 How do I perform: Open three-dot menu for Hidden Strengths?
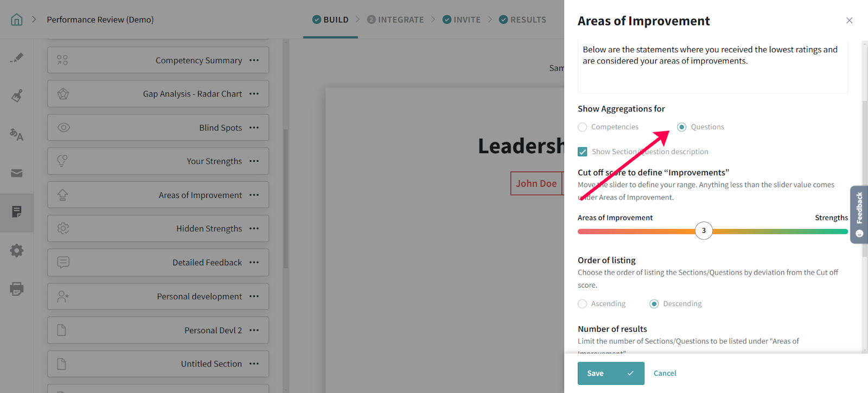point(254,229)
